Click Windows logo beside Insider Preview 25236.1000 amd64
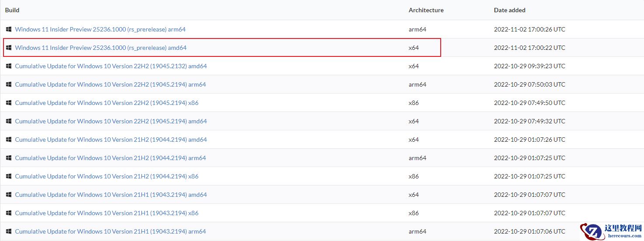 [8, 48]
